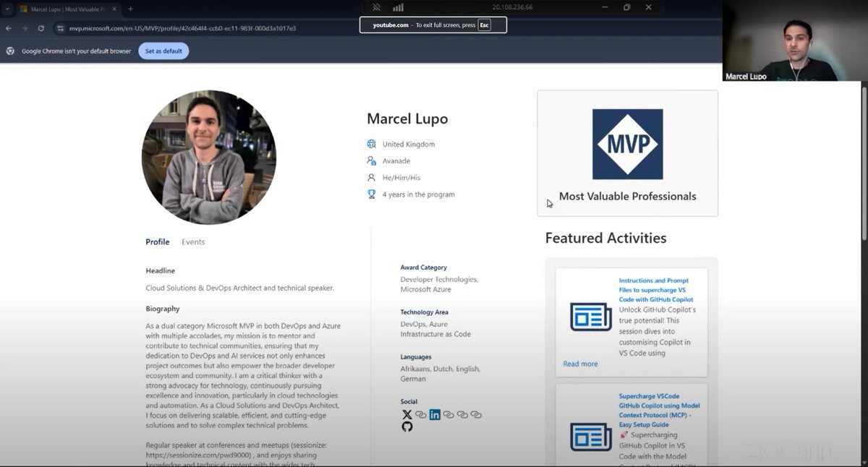Go forward in Chrome
The height and width of the screenshot is (467, 868).
(x=25, y=28)
